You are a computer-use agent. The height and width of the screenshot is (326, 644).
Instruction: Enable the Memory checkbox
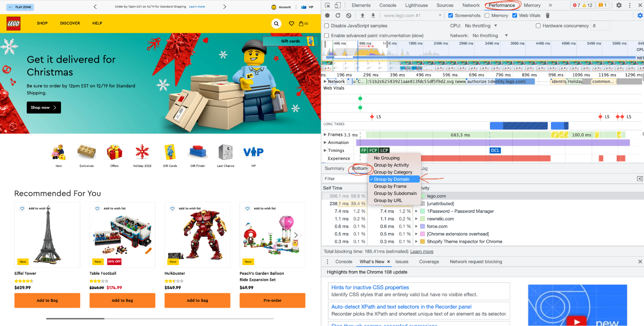(487, 15)
